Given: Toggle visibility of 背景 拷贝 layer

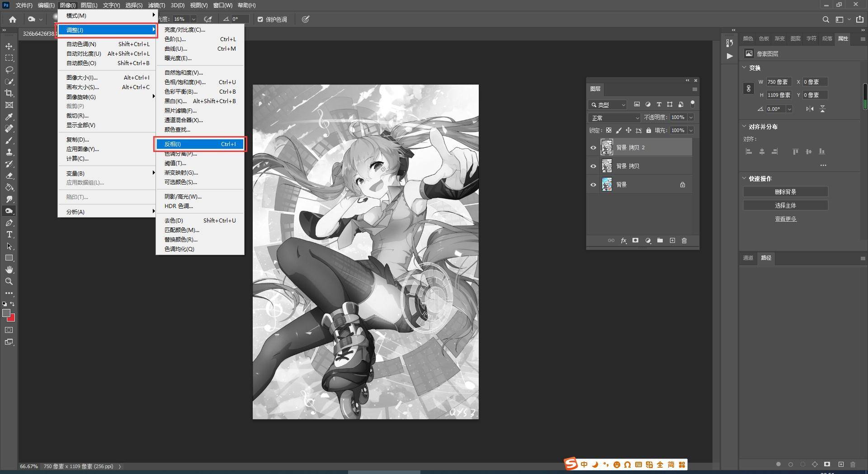Looking at the screenshot, I should (x=593, y=166).
